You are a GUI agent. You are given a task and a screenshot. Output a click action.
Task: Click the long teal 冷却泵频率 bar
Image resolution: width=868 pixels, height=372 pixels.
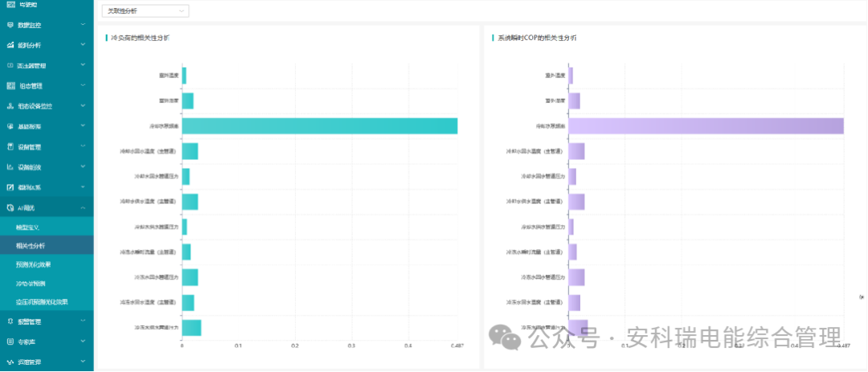click(320, 126)
